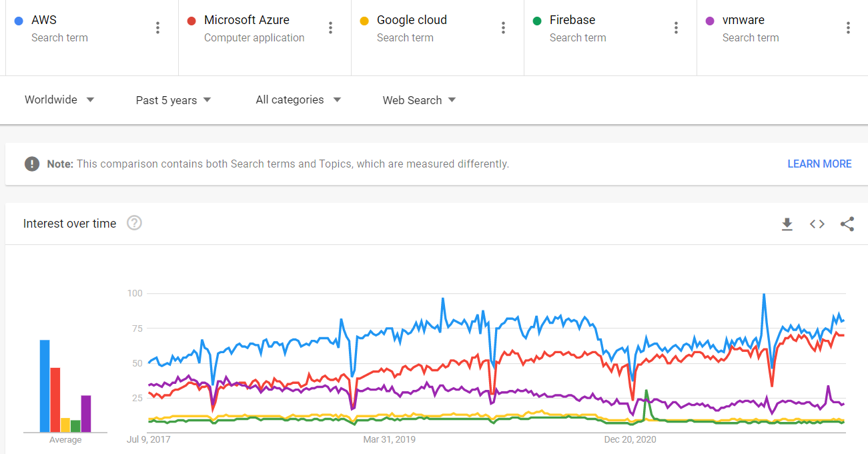Open the embed code icon

click(x=817, y=224)
